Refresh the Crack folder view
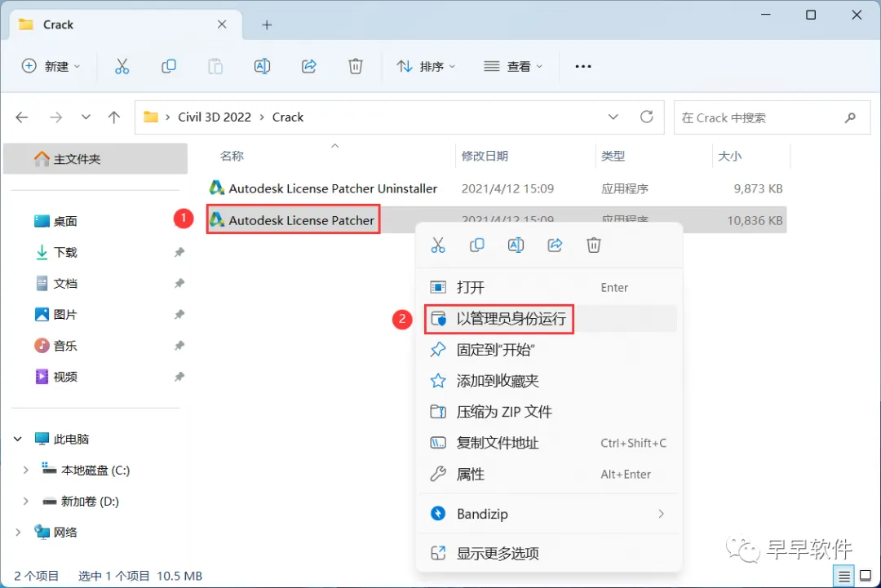Image resolution: width=881 pixels, height=588 pixels. (x=647, y=117)
